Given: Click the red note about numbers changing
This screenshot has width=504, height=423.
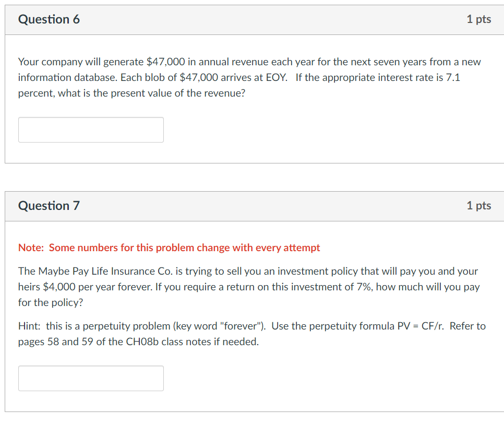Looking at the screenshot, I should (x=169, y=248).
